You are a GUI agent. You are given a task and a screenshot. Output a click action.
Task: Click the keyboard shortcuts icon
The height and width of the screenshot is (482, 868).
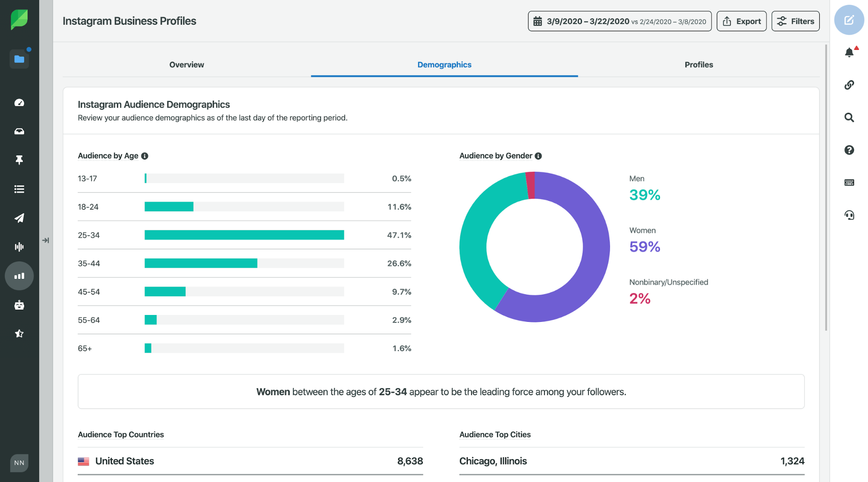(849, 183)
